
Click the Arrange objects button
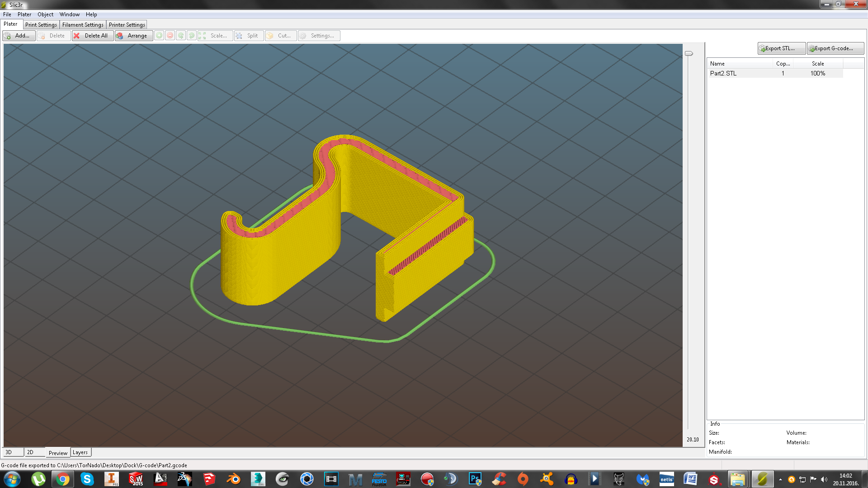[x=133, y=36]
